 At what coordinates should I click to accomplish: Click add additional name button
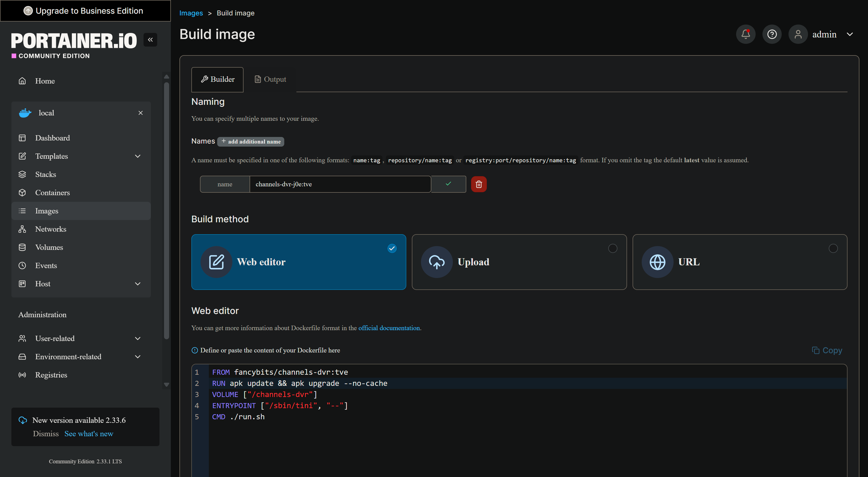tap(251, 142)
